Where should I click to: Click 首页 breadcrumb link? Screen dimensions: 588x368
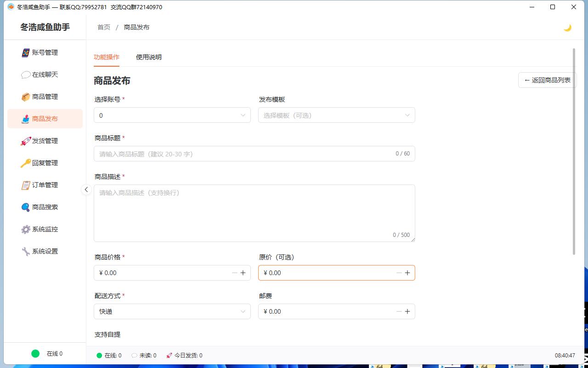tap(104, 27)
